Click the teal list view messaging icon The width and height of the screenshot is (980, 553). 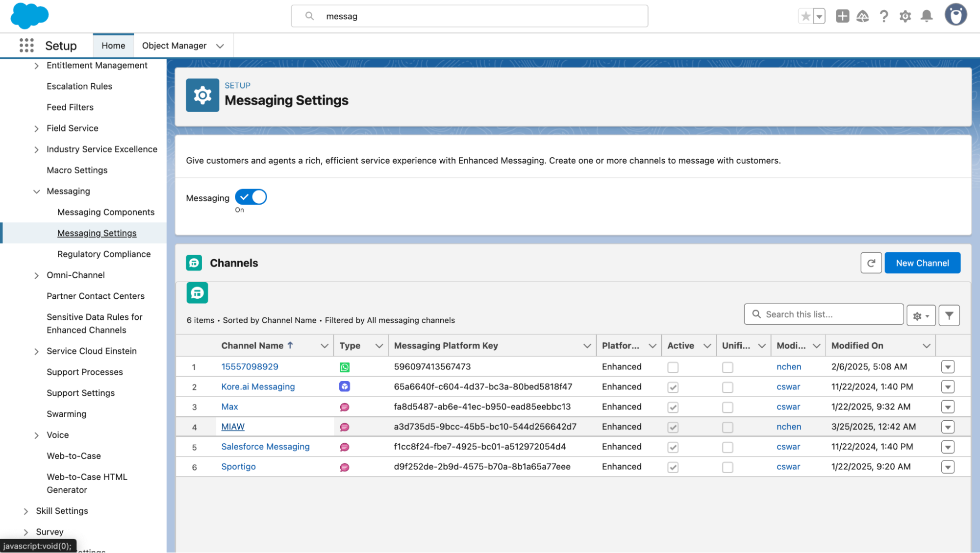197,293
